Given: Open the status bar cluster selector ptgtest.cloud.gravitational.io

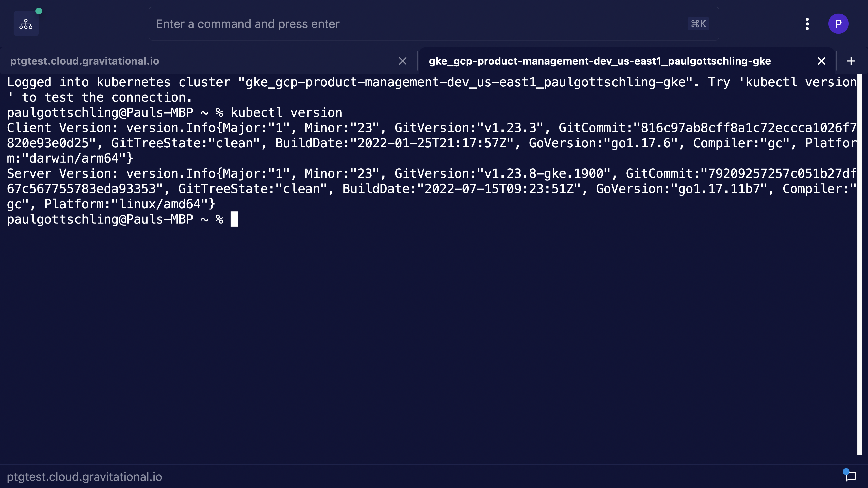Looking at the screenshot, I should (x=84, y=476).
